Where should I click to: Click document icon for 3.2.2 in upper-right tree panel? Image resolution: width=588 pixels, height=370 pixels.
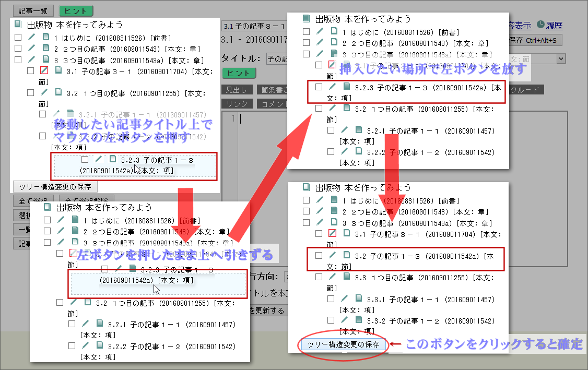(359, 151)
